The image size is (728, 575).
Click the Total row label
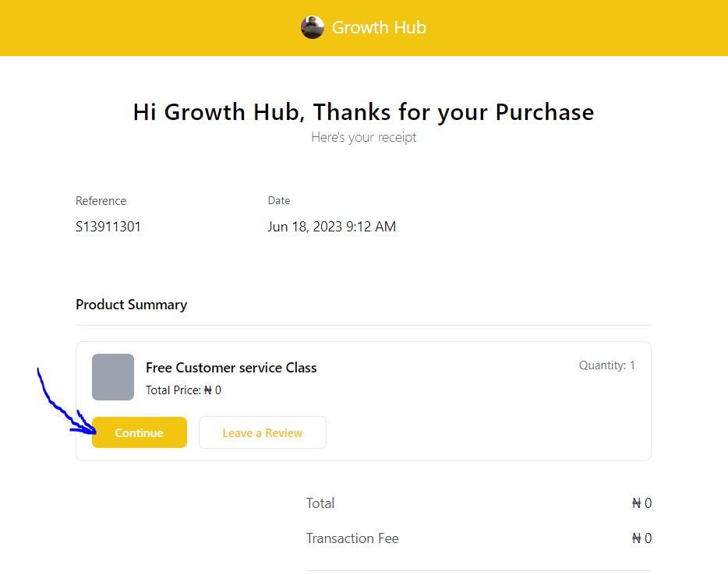coord(320,503)
